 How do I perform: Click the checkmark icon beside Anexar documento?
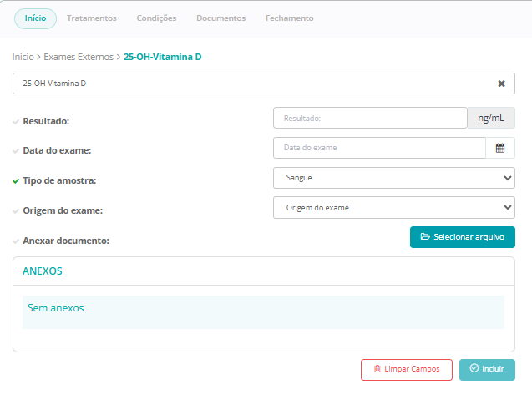coord(16,241)
